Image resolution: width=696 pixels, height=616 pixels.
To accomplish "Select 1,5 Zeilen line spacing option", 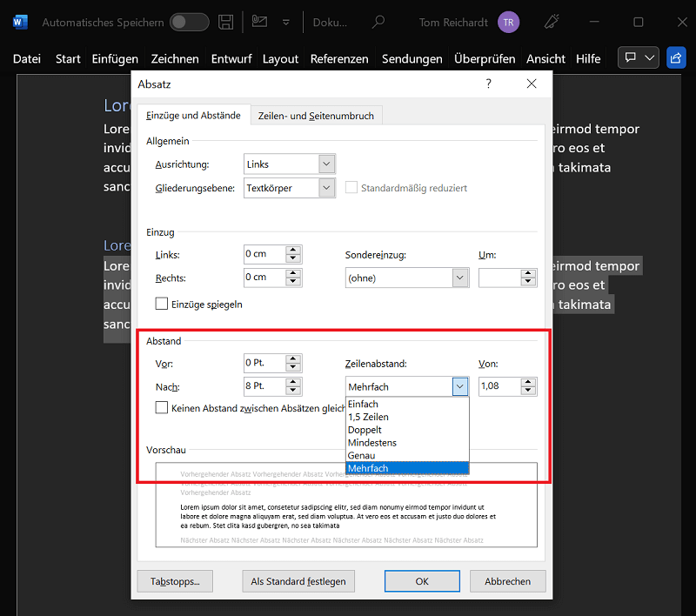I will pos(407,417).
